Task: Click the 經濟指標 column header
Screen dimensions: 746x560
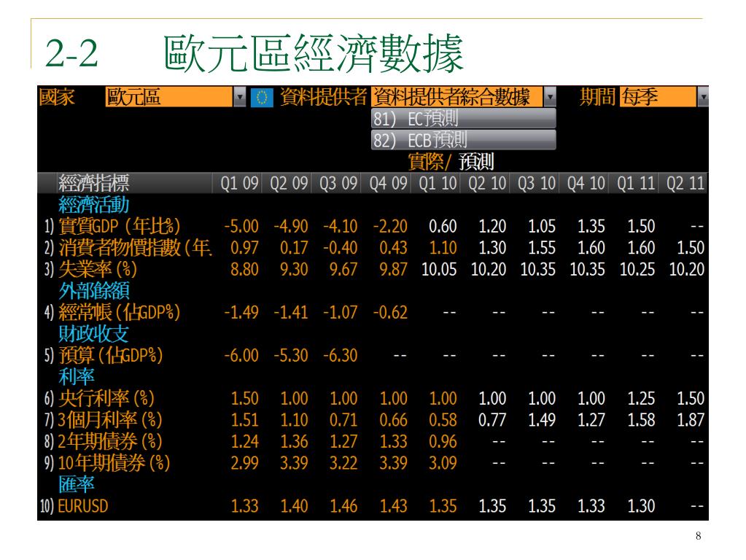Action: click(x=94, y=183)
